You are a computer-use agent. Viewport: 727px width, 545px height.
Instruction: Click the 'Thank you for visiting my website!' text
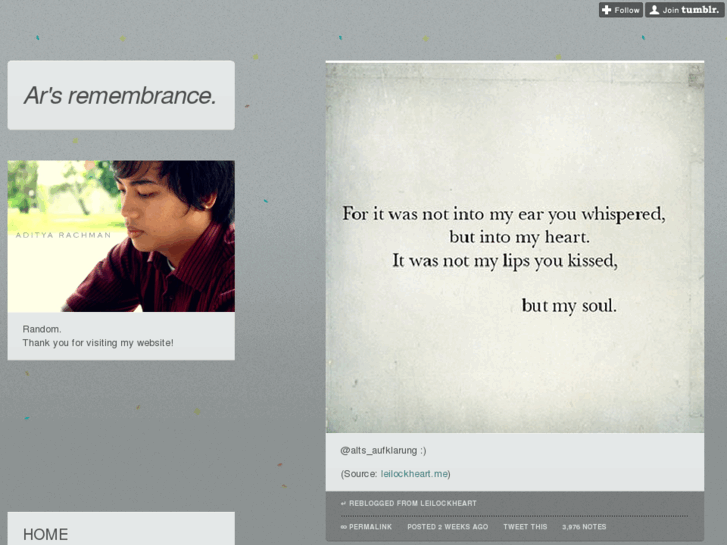coord(98,343)
